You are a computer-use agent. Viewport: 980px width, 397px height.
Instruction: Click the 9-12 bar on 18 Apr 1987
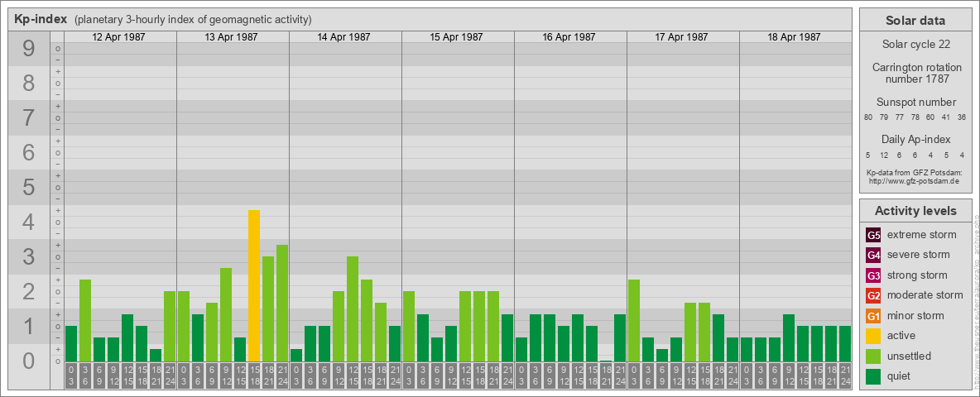pyautogui.click(x=789, y=337)
